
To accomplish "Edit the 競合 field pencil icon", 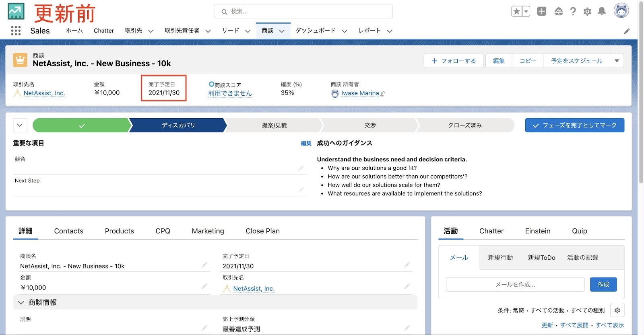I will pos(301,168).
